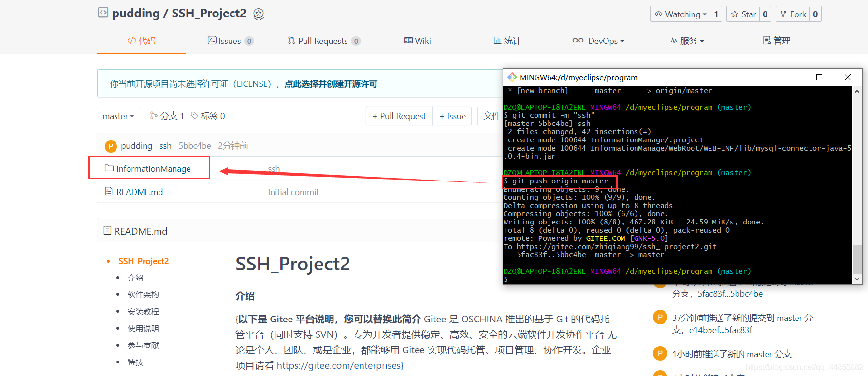Viewport: 868px width, 376px height.
Task: Jump to 软件架构 section in outline
Action: [143, 294]
